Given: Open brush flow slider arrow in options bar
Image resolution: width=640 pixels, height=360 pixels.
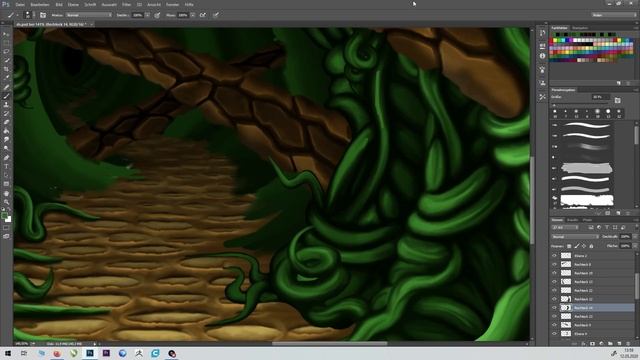Looking at the screenshot, I should 192,15.
